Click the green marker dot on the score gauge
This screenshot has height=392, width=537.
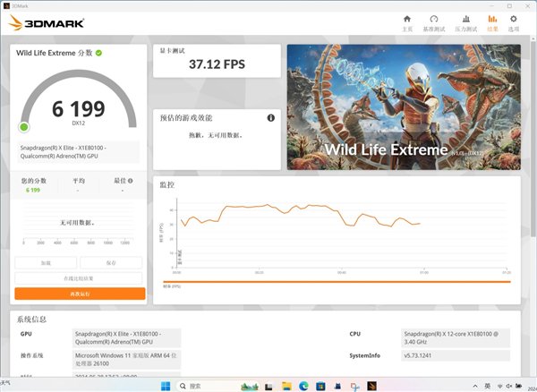pyautogui.click(x=24, y=127)
